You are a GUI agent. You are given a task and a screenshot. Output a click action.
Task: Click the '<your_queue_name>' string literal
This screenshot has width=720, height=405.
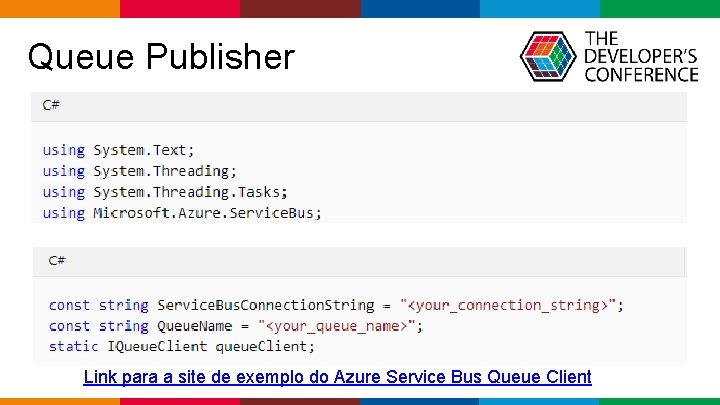337,326
